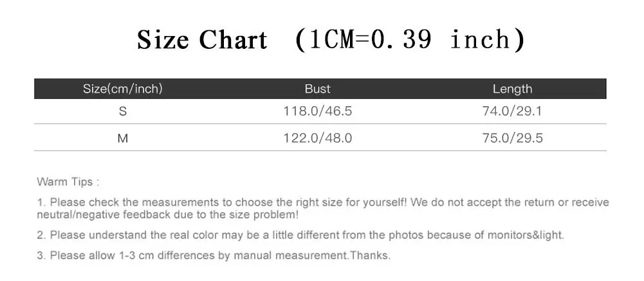Click the 75.0/29.5 length value
644x281 pixels.
click(512, 138)
